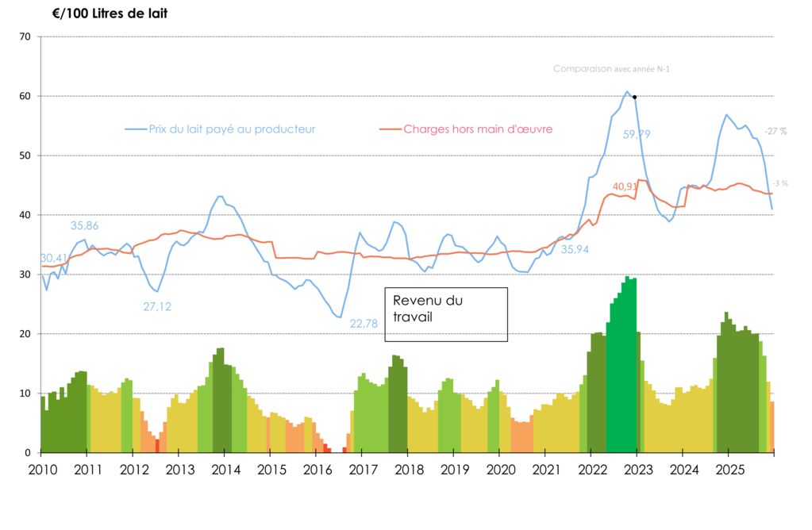Click the -3 % comparison label
The height and width of the screenshot is (530, 812).
(780, 182)
